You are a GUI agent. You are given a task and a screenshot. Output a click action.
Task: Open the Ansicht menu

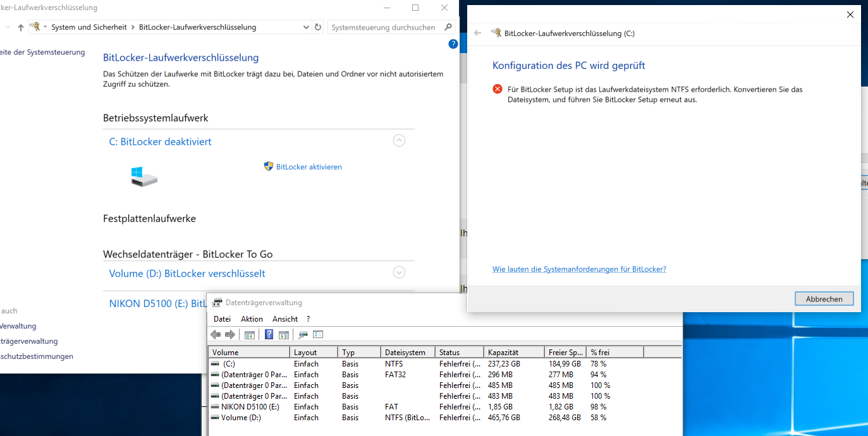click(x=285, y=319)
